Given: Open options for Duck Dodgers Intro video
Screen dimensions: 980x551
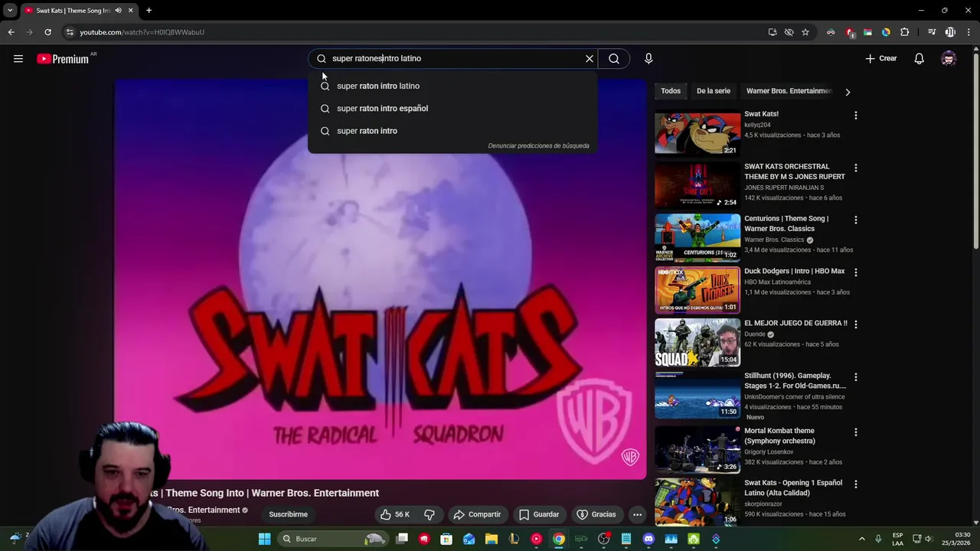Looking at the screenshot, I should 855,272.
